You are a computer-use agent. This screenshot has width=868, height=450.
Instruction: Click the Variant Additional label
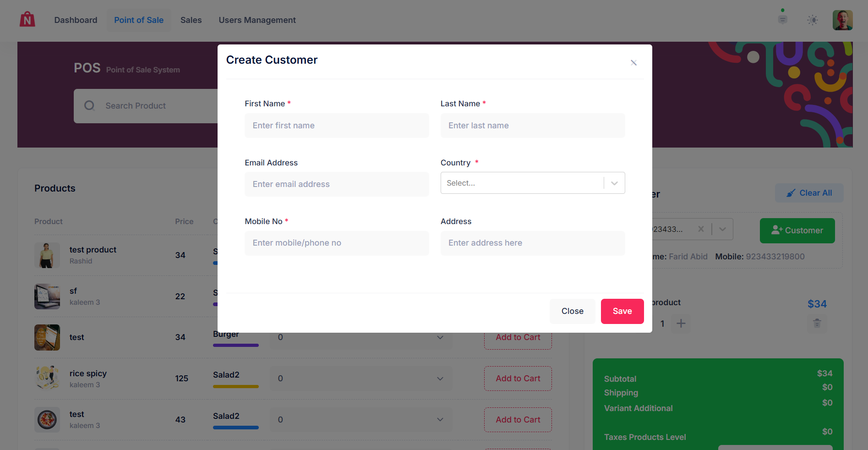[x=638, y=408]
